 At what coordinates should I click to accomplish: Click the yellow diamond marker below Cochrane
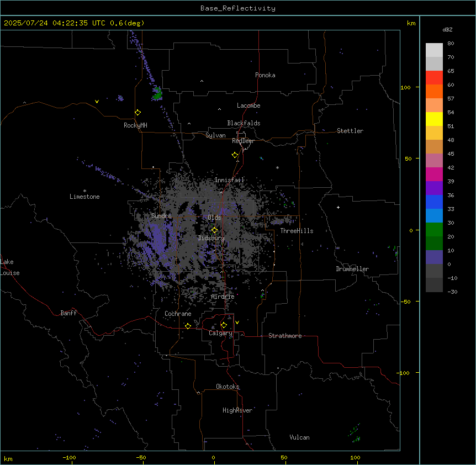[x=188, y=326]
